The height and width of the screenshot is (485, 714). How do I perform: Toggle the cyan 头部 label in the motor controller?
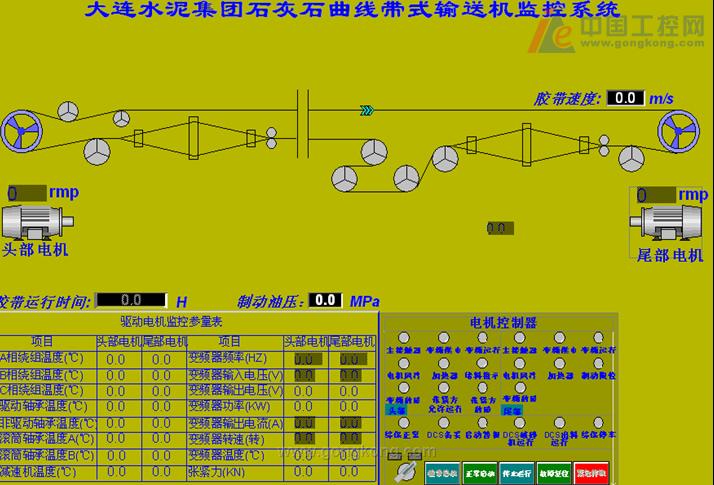coord(397,410)
